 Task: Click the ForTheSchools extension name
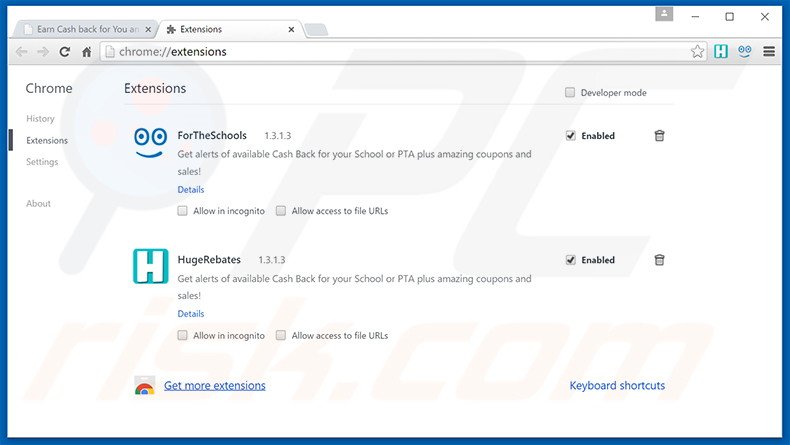coord(212,136)
